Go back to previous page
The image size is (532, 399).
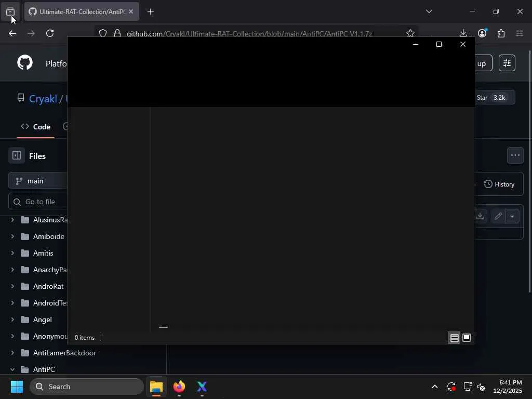coord(12,33)
